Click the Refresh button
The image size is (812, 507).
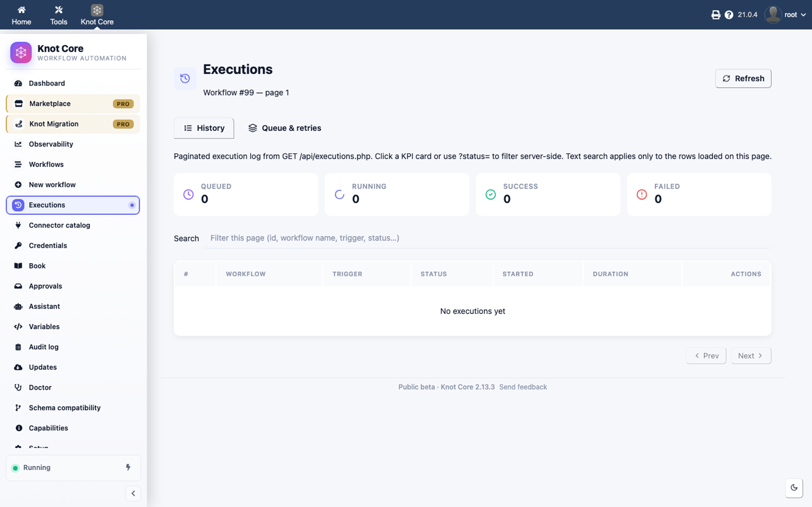tap(743, 79)
